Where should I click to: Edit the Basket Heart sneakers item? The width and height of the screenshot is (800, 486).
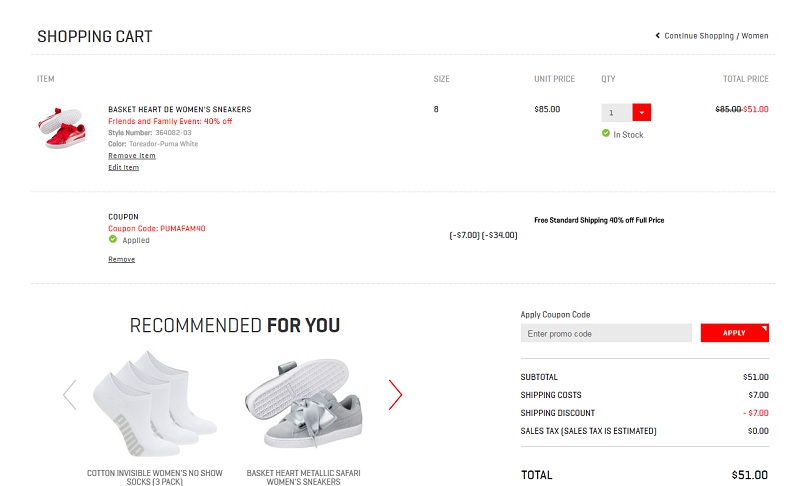tap(123, 167)
